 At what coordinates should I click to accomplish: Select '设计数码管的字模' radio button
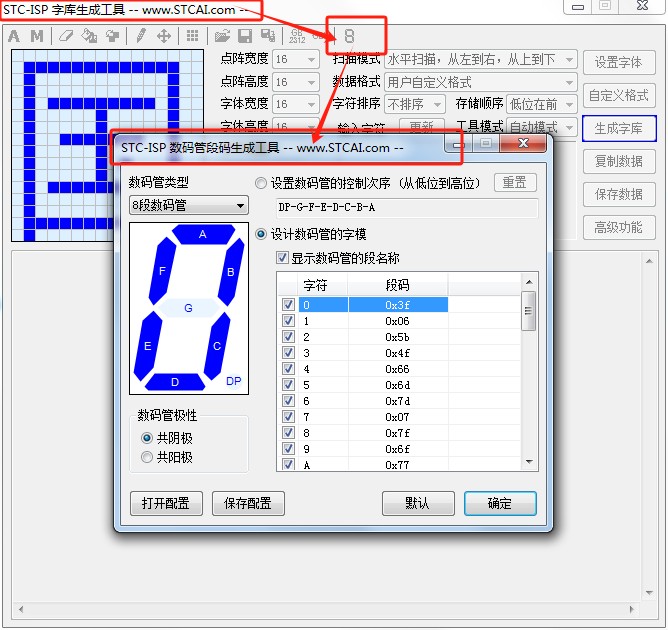(x=261, y=234)
